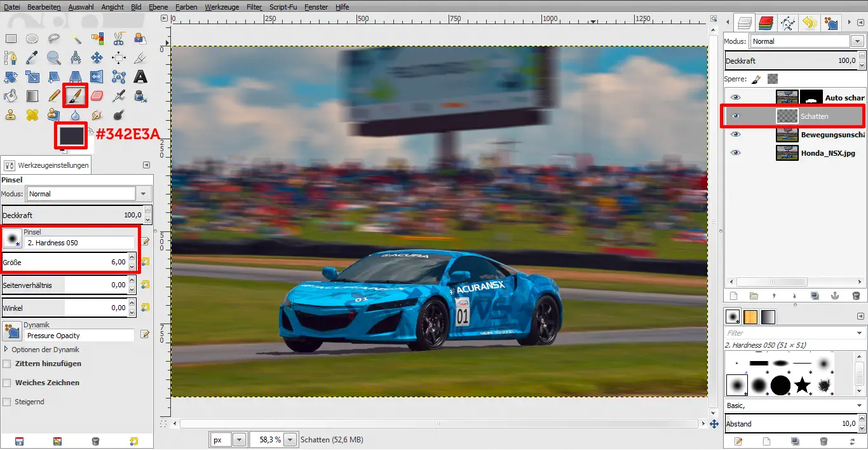Open the zoom percentage dropdown
The height and width of the screenshot is (450, 868).
[x=290, y=439]
